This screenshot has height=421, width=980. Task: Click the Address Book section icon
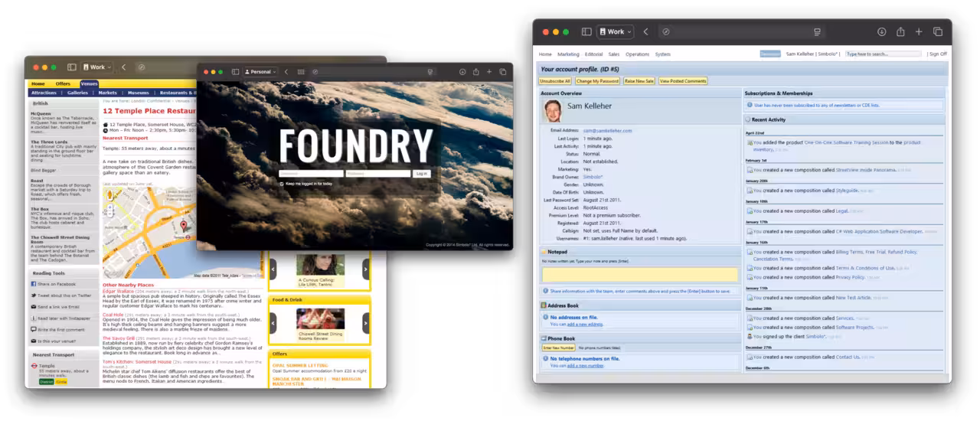point(544,305)
